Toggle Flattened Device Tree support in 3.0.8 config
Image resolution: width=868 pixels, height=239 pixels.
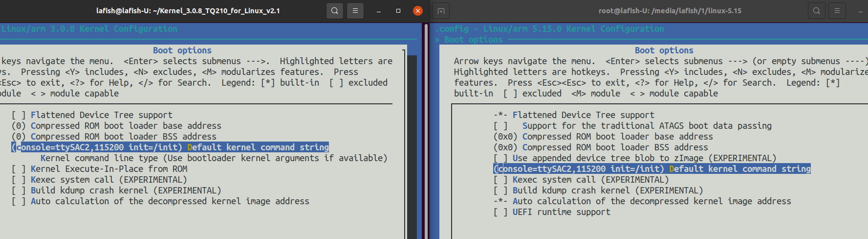point(101,115)
